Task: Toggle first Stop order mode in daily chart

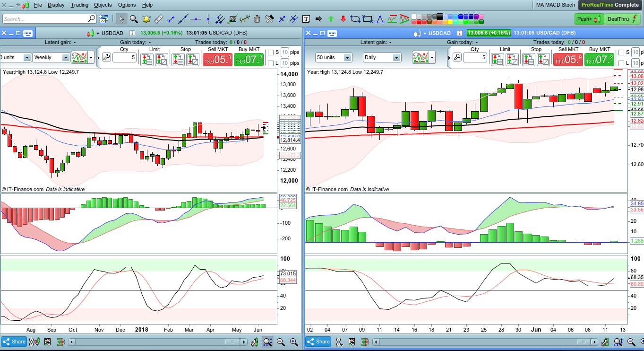Action: tap(529, 59)
